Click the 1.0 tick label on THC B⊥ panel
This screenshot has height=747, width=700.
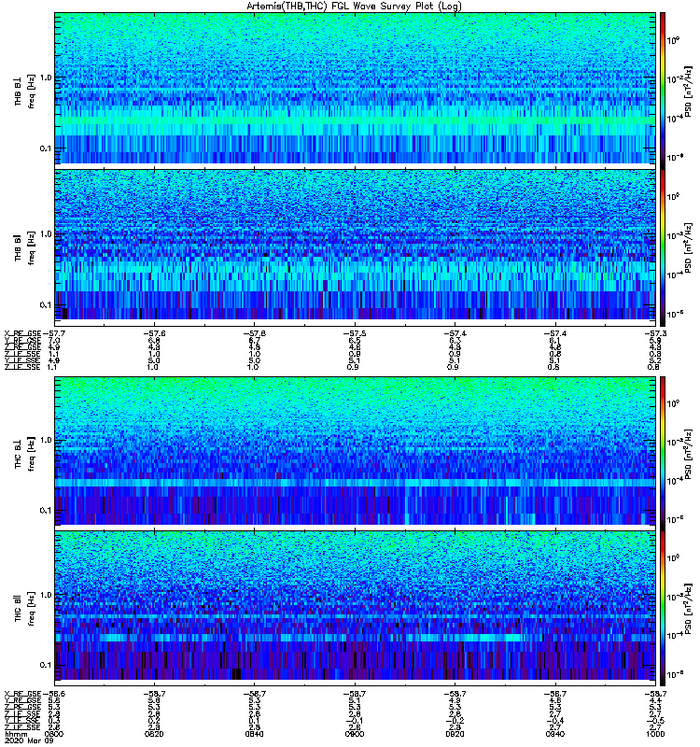(46, 440)
